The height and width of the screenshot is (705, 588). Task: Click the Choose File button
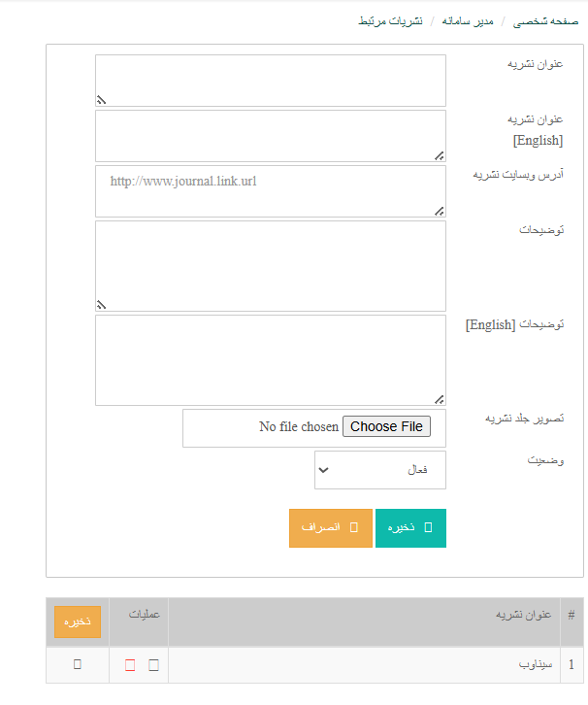coord(386,427)
